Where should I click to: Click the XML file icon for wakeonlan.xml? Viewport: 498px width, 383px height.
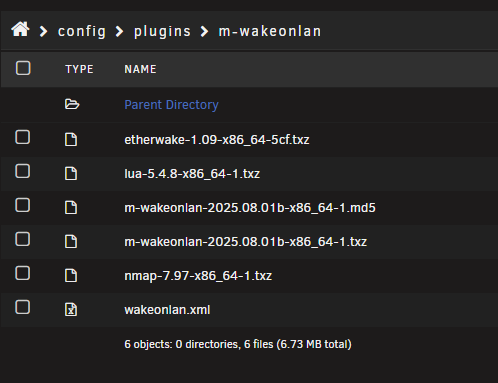(71, 310)
